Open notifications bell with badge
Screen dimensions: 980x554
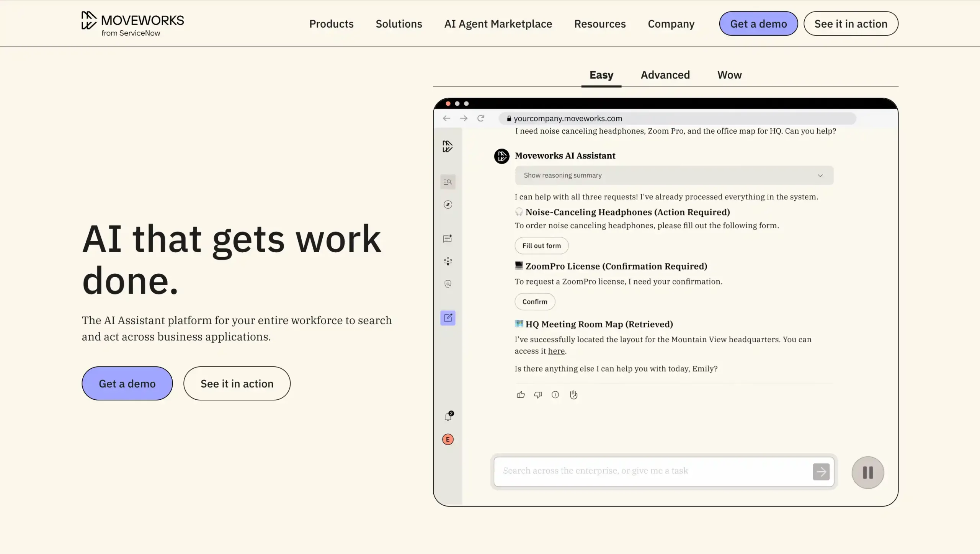pos(448,416)
